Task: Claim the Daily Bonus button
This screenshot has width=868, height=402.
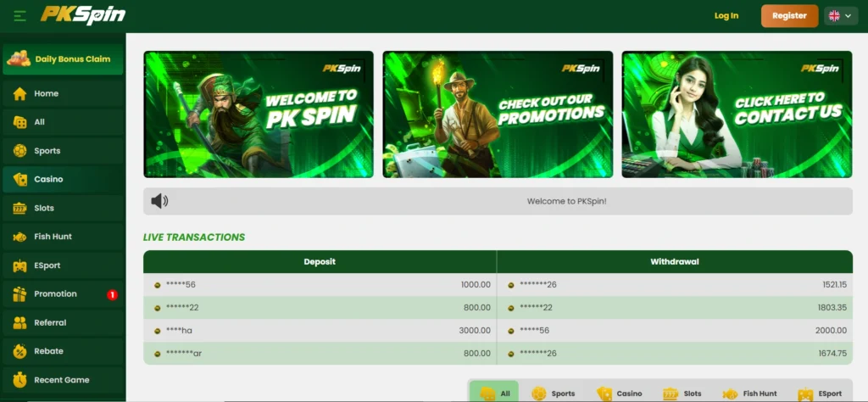Action: 63,59
